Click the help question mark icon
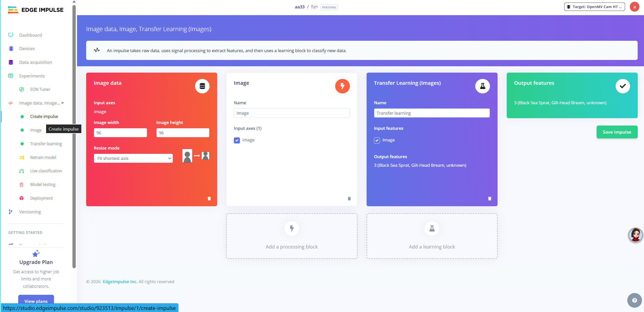Image resolution: width=644 pixels, height=312 pixels. [634, 300]
